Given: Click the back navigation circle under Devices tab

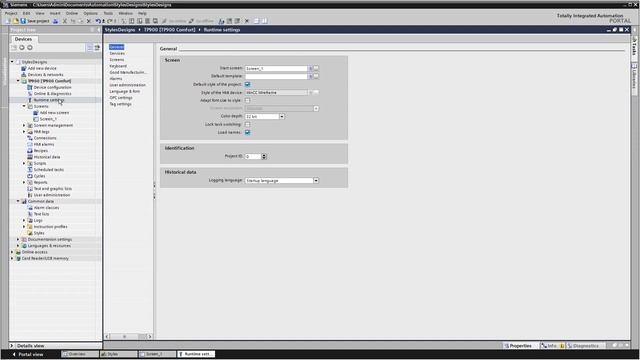Looking at the screenshot, I should [22, 48].
